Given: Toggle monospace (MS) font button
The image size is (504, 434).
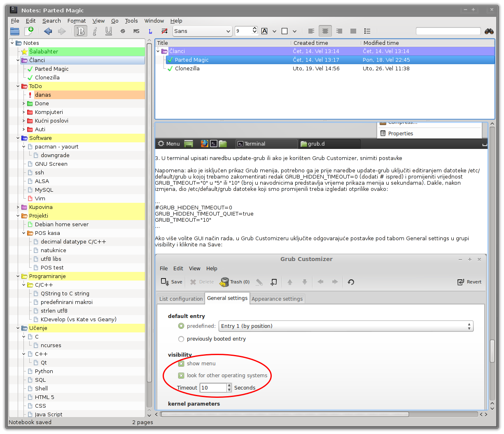Looking at the screenshot, I should [x=136, y=31].
